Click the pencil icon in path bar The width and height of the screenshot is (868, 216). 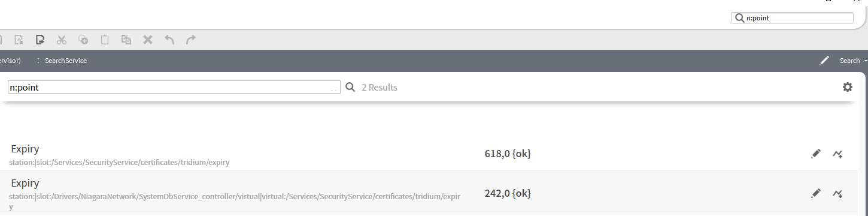824,61
